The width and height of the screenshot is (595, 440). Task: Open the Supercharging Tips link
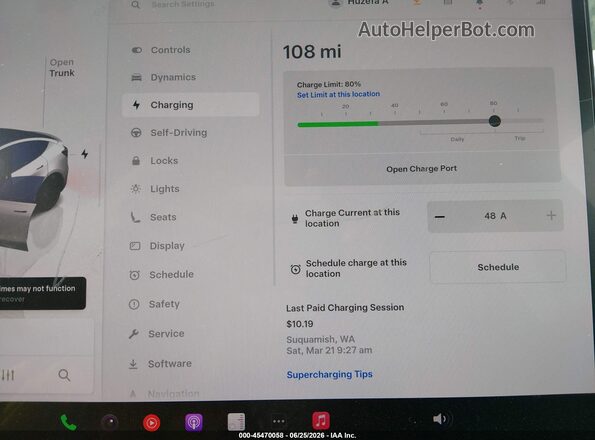coord(329,374)
